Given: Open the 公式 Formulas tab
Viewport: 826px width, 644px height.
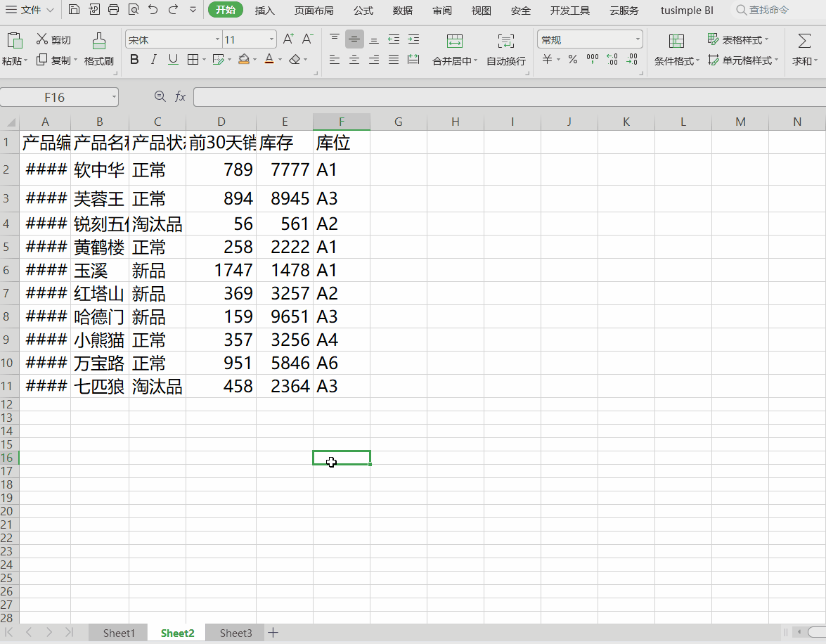Looking at the screenshot, I should tap(363, 11).
